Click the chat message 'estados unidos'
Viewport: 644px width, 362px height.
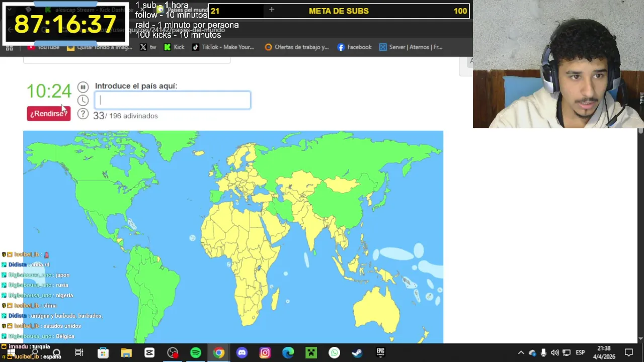click(x=62, y=326)
